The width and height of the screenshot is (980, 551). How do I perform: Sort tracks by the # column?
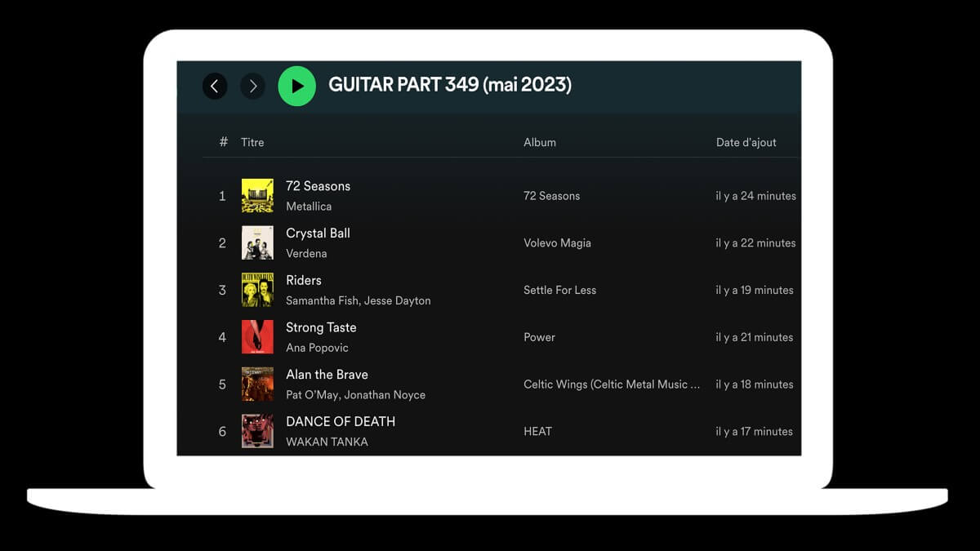(222, 142)
